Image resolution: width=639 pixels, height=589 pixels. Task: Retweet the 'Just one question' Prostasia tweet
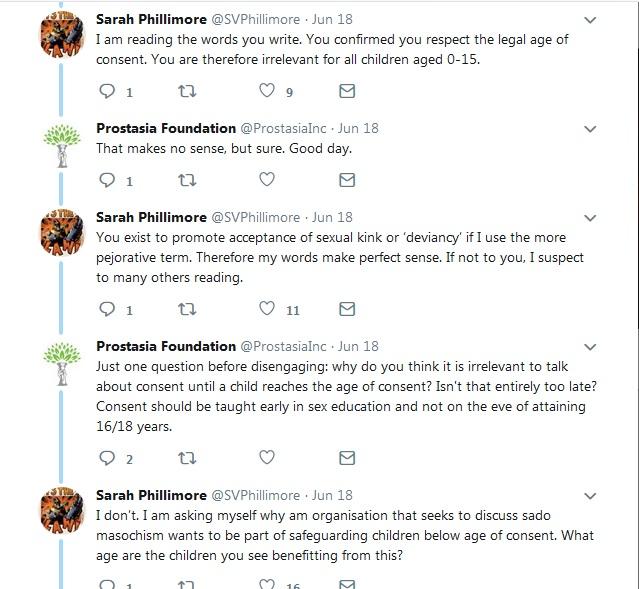pos(187,459)
